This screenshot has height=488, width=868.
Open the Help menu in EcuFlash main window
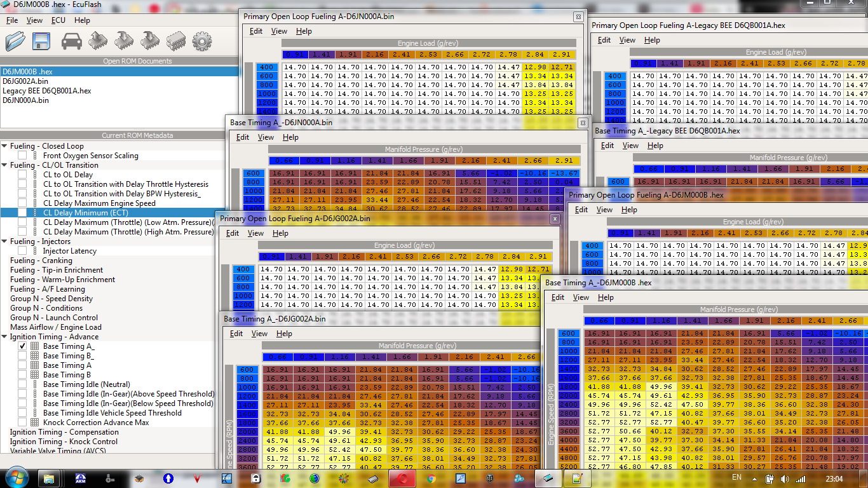point(82,20)
